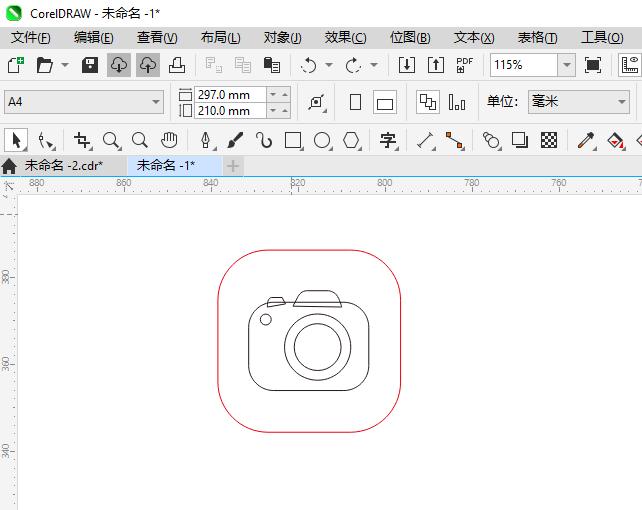This screenshot has width=642, height=510.
Task: Select the Crop tool
Action: click(x=82, y=140)
